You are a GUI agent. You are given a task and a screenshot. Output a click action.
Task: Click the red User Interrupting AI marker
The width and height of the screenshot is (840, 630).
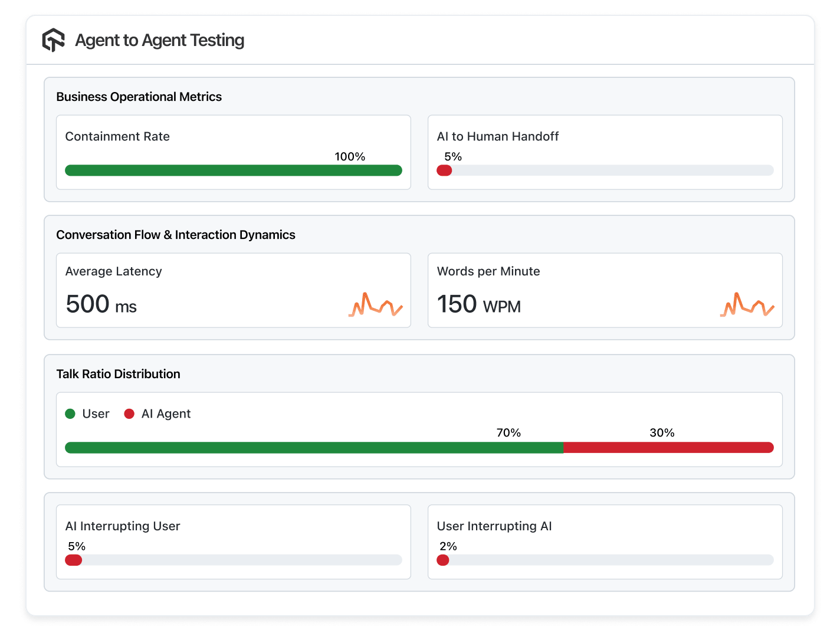[x=442, y=560]
